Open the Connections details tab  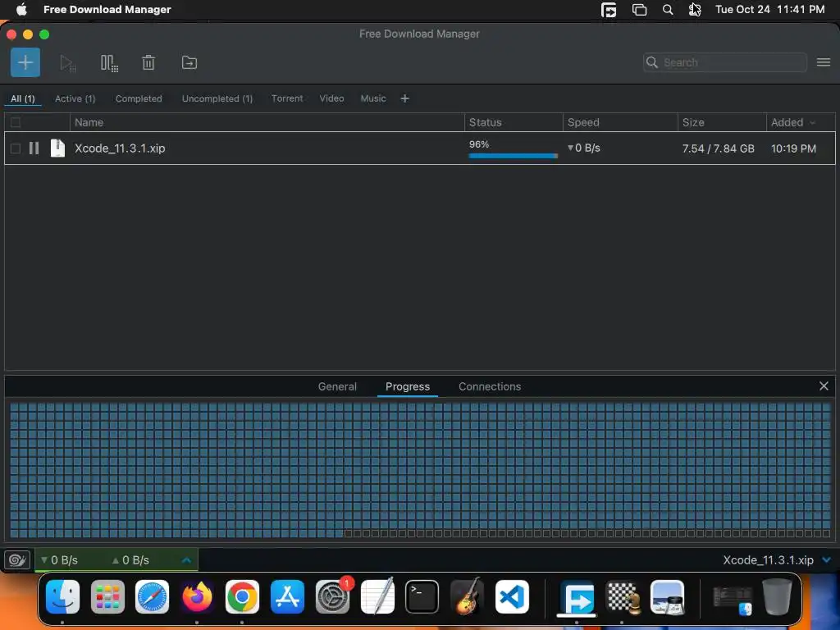click(x=490, y=386)
